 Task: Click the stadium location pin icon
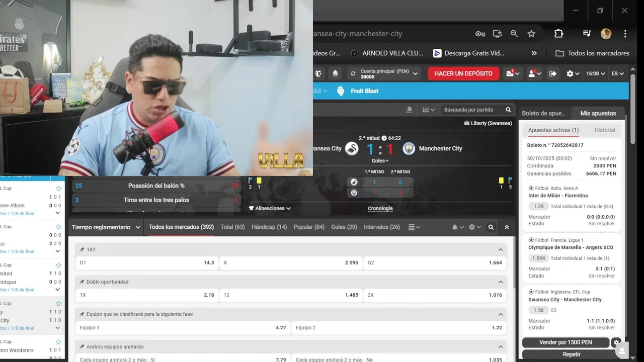pos(409,110)
